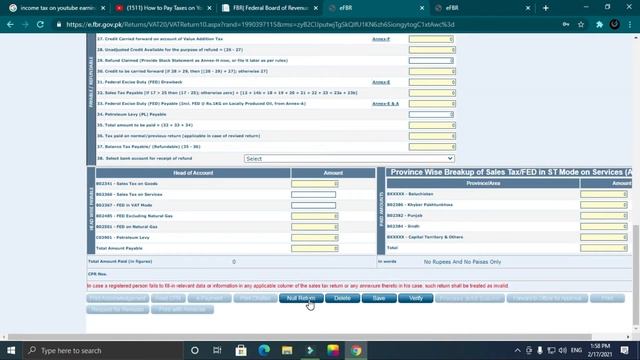The image size is (640, 360).
Task: Open the volume control in tray
Action: (562, 350)
